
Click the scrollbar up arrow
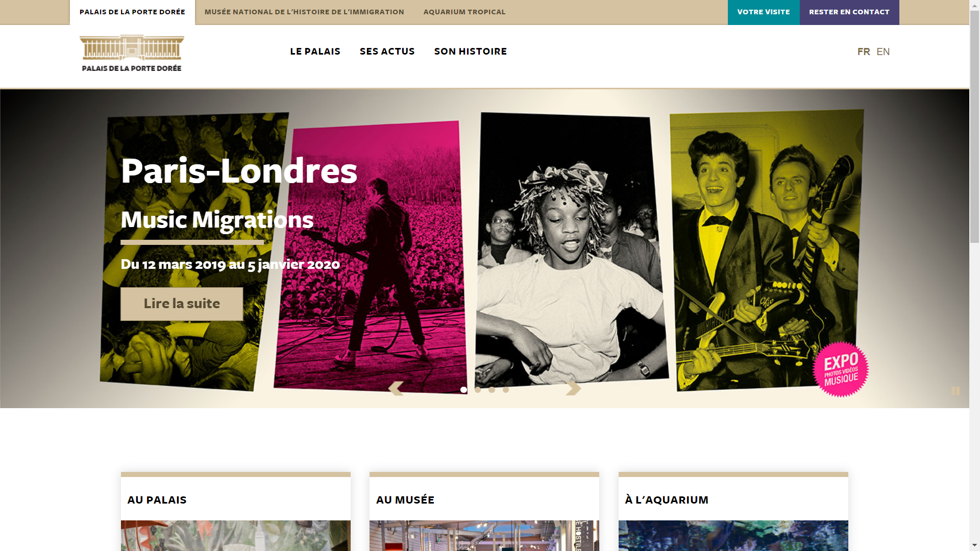(975, 5)
